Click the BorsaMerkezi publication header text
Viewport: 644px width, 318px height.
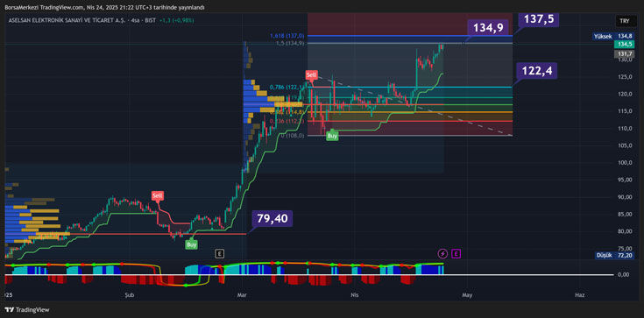(x=104, y=7)
